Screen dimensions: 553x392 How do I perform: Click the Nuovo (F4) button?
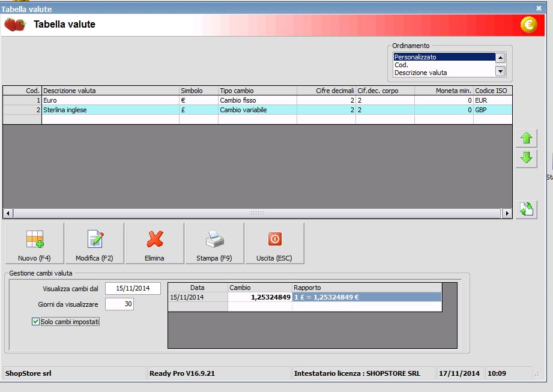[x=35, y=243]
